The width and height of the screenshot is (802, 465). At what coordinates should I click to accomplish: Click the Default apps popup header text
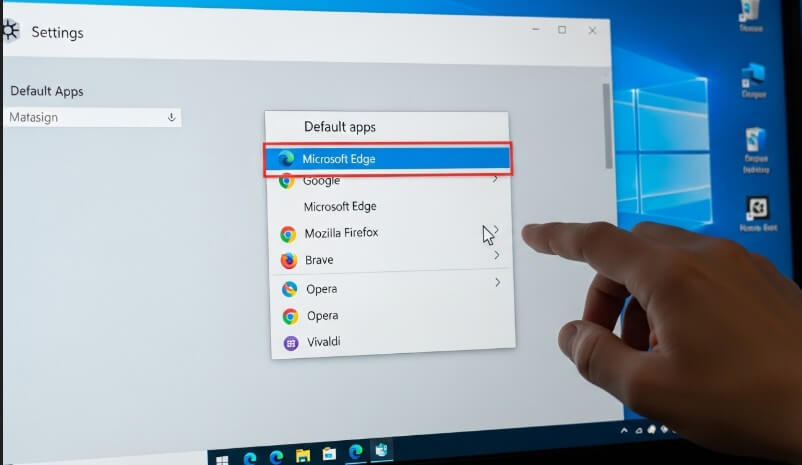[x=340, y=127]
